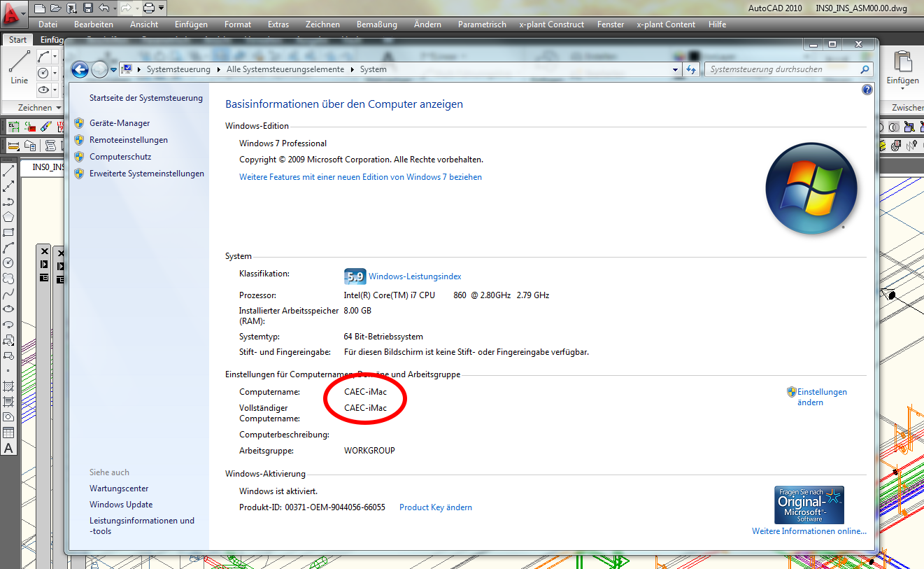The height and width of the screenshot is (569, 924).
Task: Open the first palette's properties menu icon
Action: 44,278
